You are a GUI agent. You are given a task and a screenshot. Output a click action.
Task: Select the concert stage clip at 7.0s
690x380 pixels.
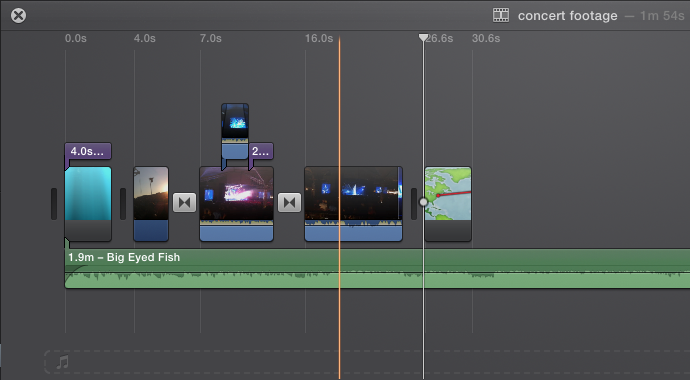237,204
